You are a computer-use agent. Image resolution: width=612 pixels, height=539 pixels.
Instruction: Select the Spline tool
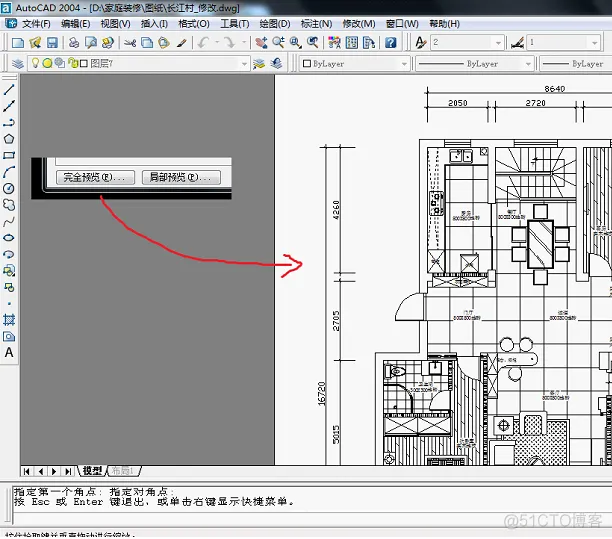[x=9, y=221]
